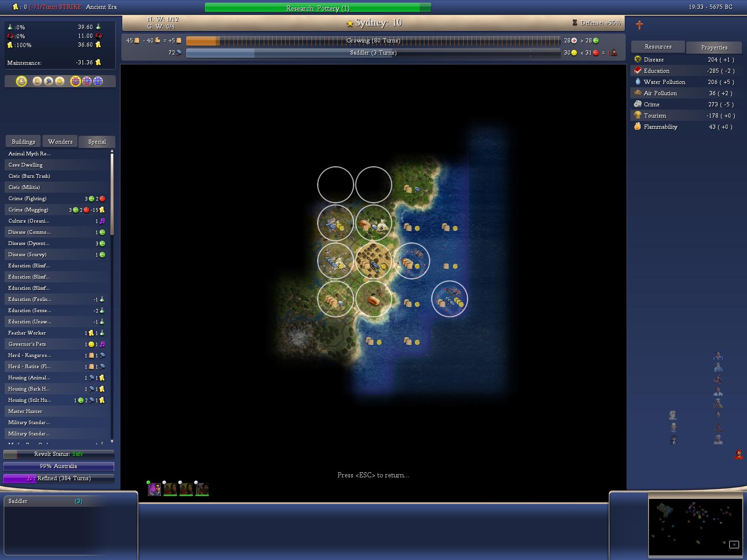Click the Sydney city center tile
747x560 pixels.
(373, 261)
